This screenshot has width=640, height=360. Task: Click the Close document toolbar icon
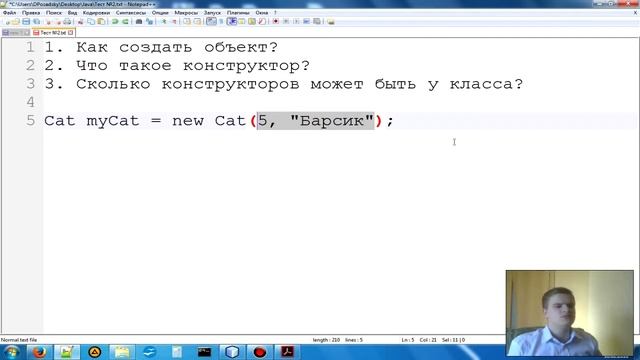(48, 21)
